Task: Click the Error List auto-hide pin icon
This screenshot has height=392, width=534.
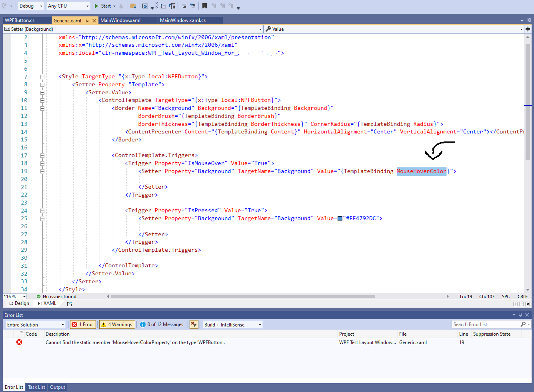Action: (x=521, y=315)
